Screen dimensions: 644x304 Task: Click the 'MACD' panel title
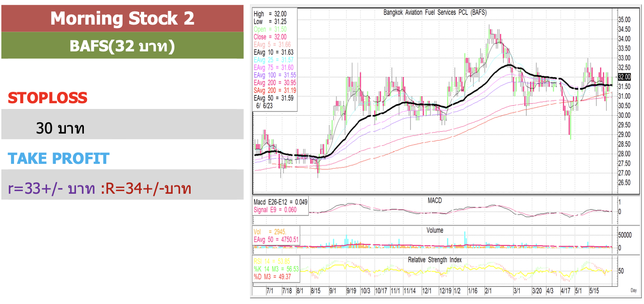pyautogui.click(x=434, y=201)
